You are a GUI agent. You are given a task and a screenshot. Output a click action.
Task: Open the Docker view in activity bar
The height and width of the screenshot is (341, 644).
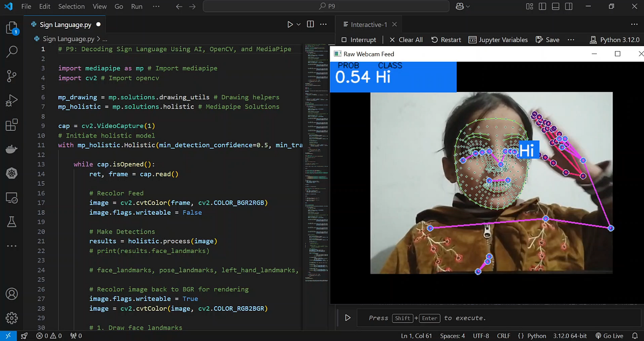point(12,149)
